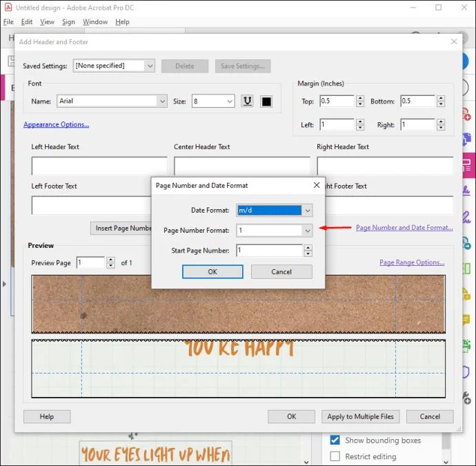Increase the Preview Page number
Screen dimensions: 476x466
111,260
